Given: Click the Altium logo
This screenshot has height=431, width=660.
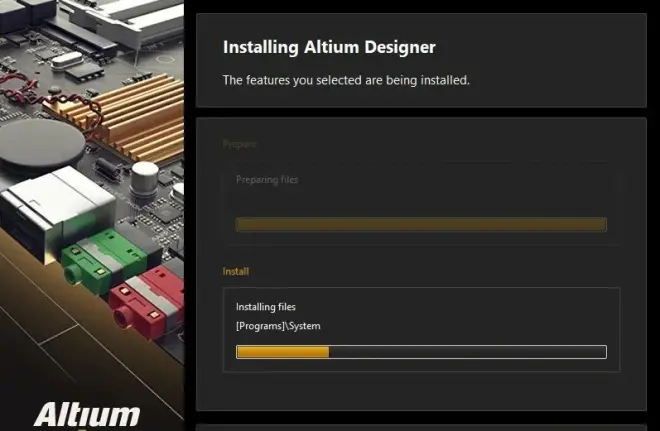Looking at the screenshot, I should pos(87,415).
